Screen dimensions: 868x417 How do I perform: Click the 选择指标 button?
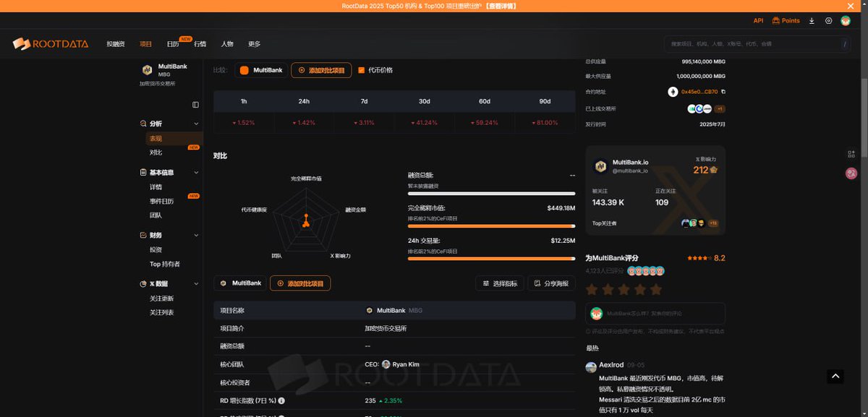tap(500, 283)
